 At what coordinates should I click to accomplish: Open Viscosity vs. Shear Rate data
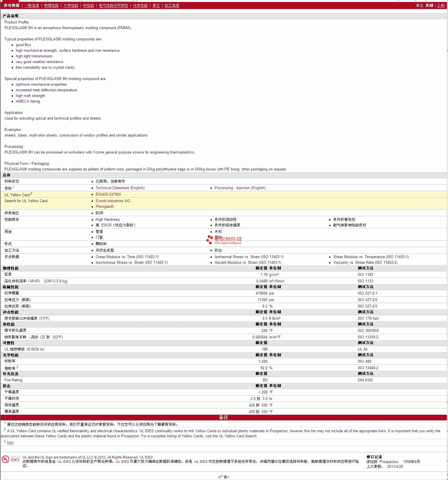(365, 263)
